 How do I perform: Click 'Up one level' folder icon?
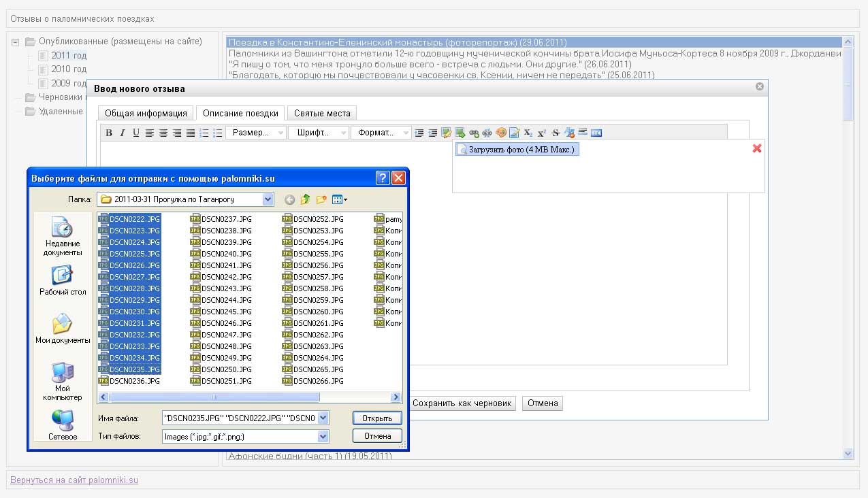pos(306,199)
